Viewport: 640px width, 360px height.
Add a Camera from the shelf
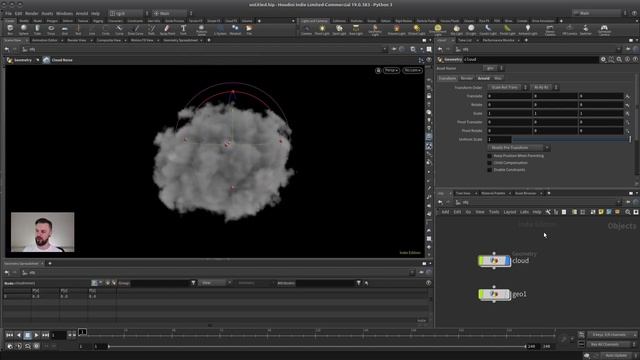pos(307,29)
